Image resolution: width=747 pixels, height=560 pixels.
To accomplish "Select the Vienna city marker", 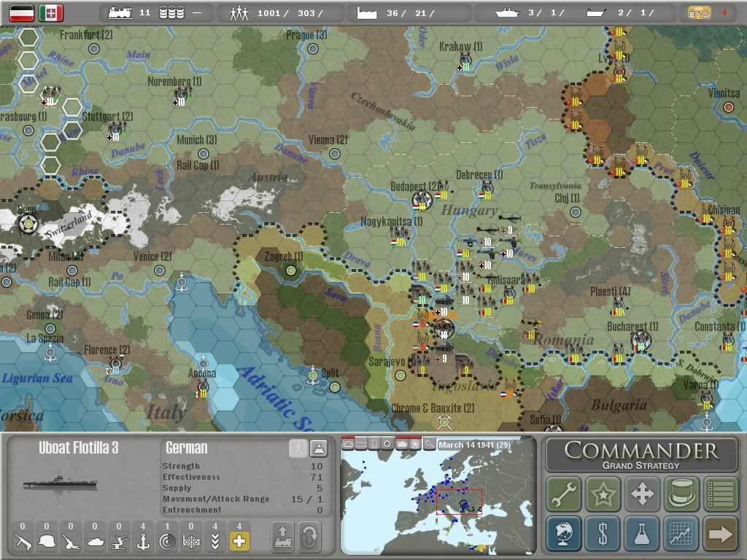I will pyautogui.click(x=335, y=153).
